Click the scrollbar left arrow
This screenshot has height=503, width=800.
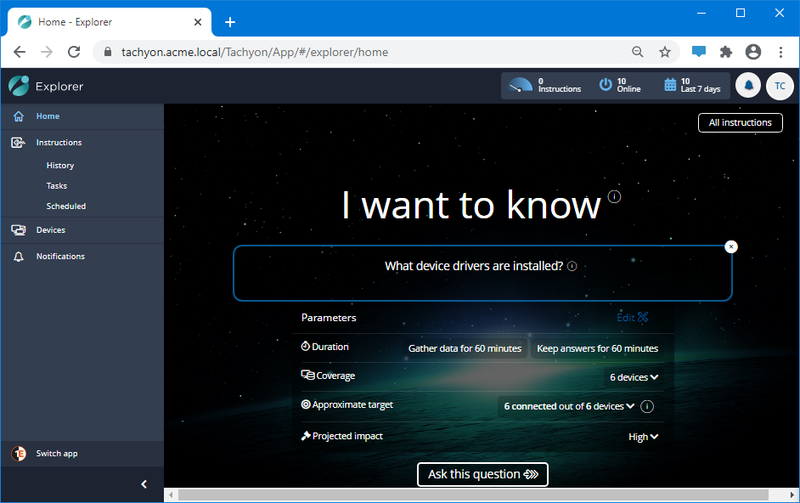170,495
